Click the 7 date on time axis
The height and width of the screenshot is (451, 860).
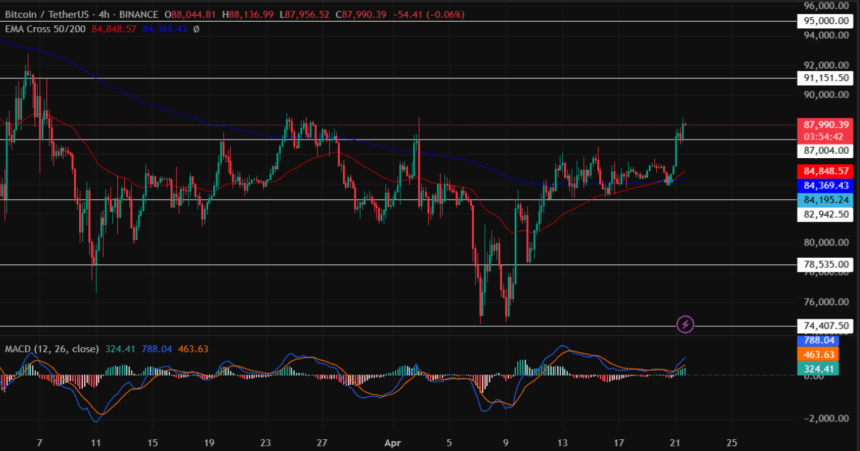click(x=39, y=443)
